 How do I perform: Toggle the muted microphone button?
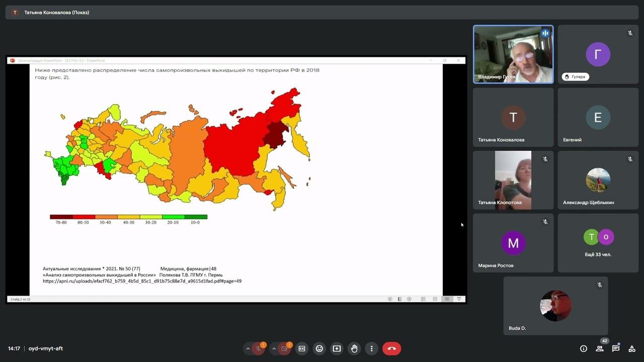pos(259,348)
